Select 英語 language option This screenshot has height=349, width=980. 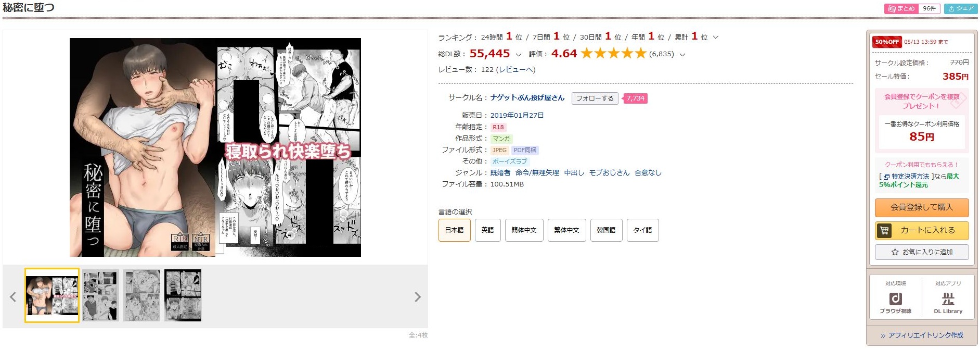pyautogui.click(x=487, y=230)
